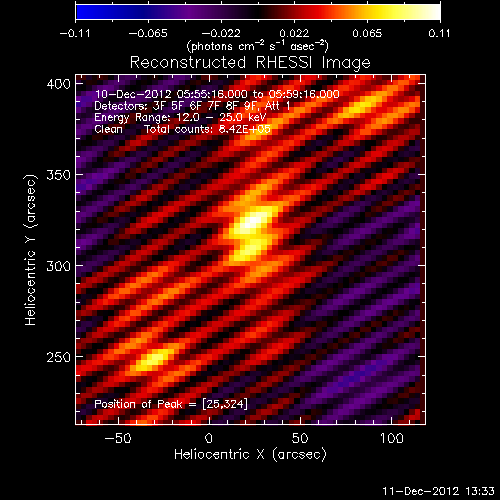Click the plot title 'Reconstructed RHESSI Image'
500x500 pixels.
click(x=250, y=63)
